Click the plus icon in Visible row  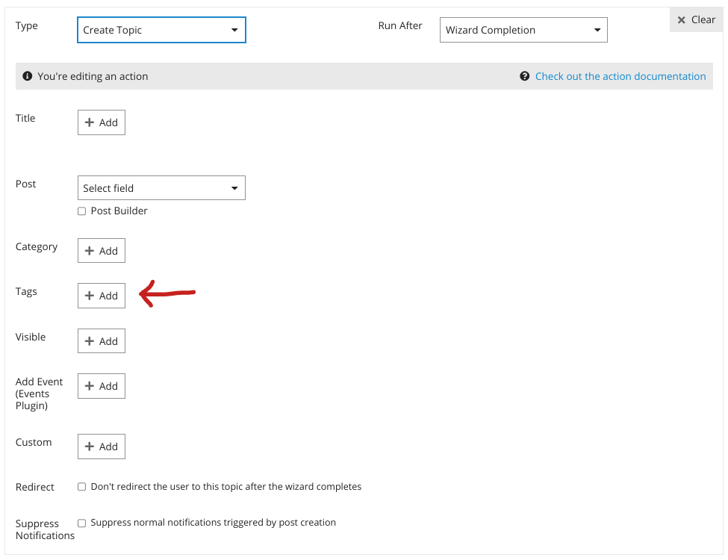click(x=90, y=341)
